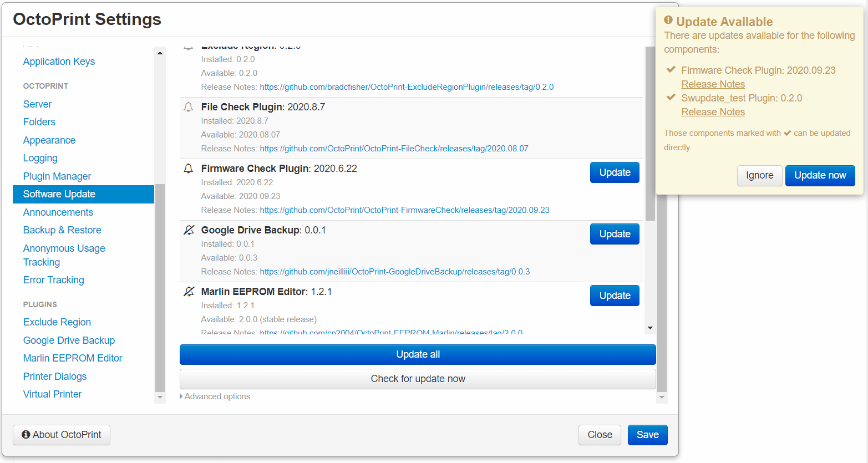Click the OCTOPRINT sidebar section header
This screenshot has width=868, height=463.
pyautogui.click(x=45, y=86)
